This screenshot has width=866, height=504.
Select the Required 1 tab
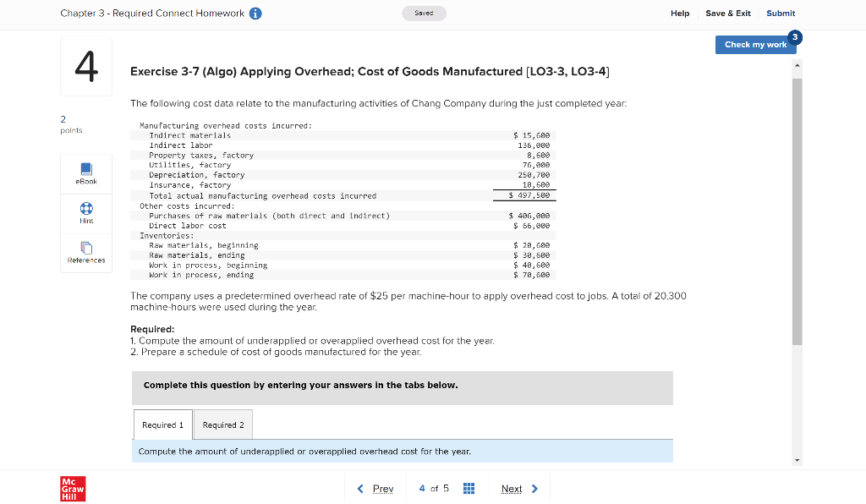tap(162, 424)
